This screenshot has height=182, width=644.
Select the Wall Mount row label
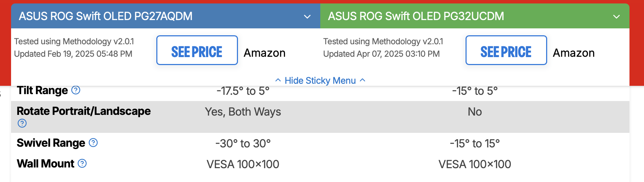46,164
